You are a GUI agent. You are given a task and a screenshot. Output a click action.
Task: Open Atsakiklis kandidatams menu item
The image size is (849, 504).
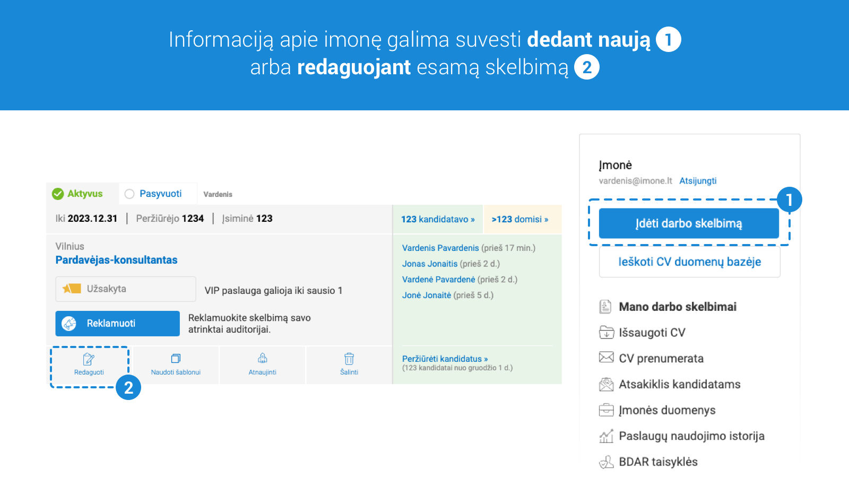point(679,384)
